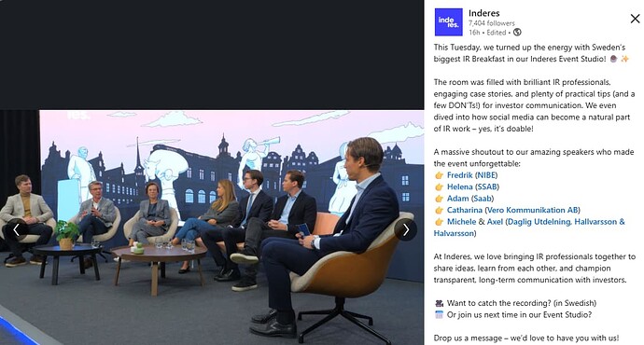Visit Vero Kommunikation AB link
Image resolution: width=644 pixels, height=345 pixels.
click(x=532, y=210)
